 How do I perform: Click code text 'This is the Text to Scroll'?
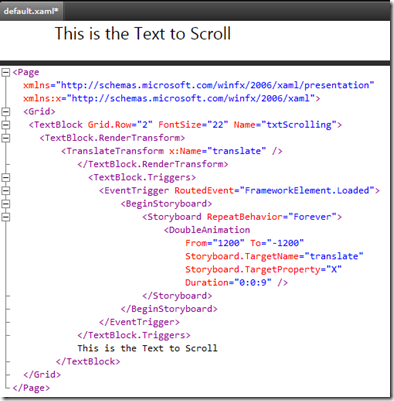tap(147, 348)
